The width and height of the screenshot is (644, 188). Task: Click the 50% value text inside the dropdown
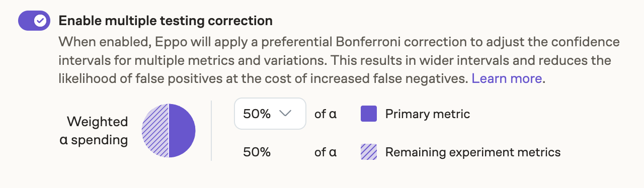tap(257, 114)
